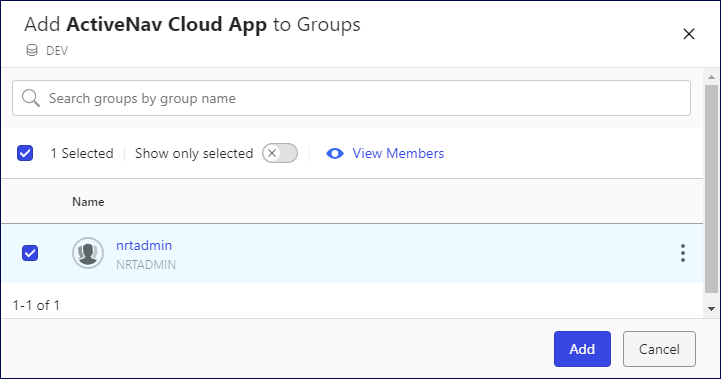Click the scrollbar up arrow

pyautogui.click(x=711, y=77)
